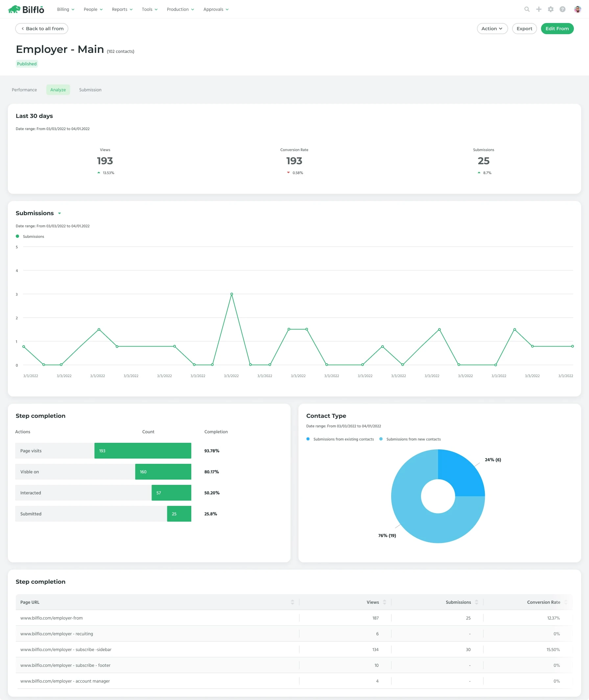589x700 pixels.
Task: Expand the Tools menu
Action: point(150,9)
